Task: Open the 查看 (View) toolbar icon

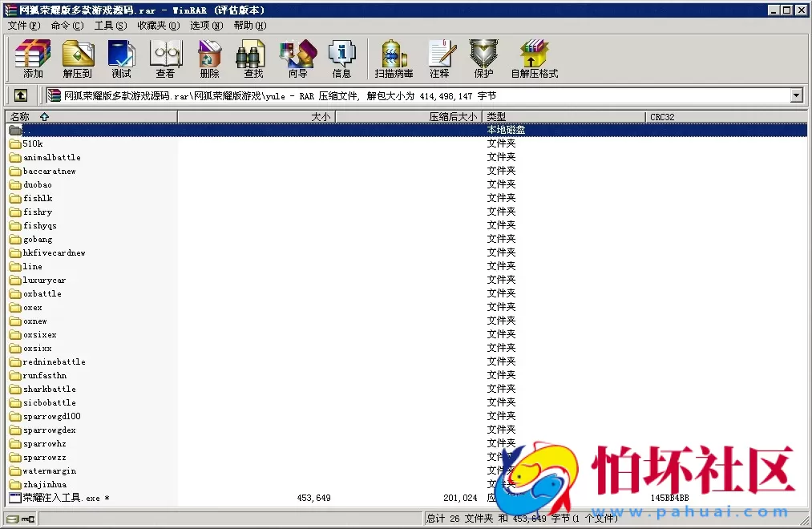Action: pos(165,58)
